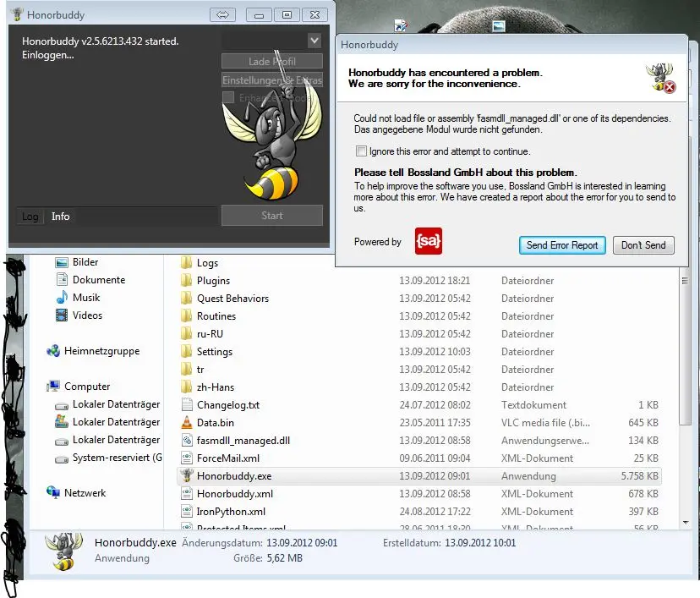
Task: Click the Send Error Report button
Action: [562, 245]
